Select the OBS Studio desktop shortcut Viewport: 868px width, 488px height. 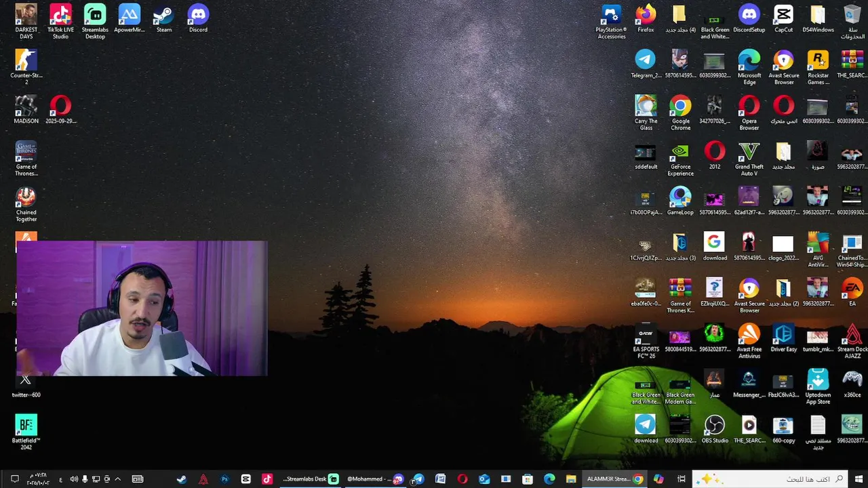pos(715,428)
